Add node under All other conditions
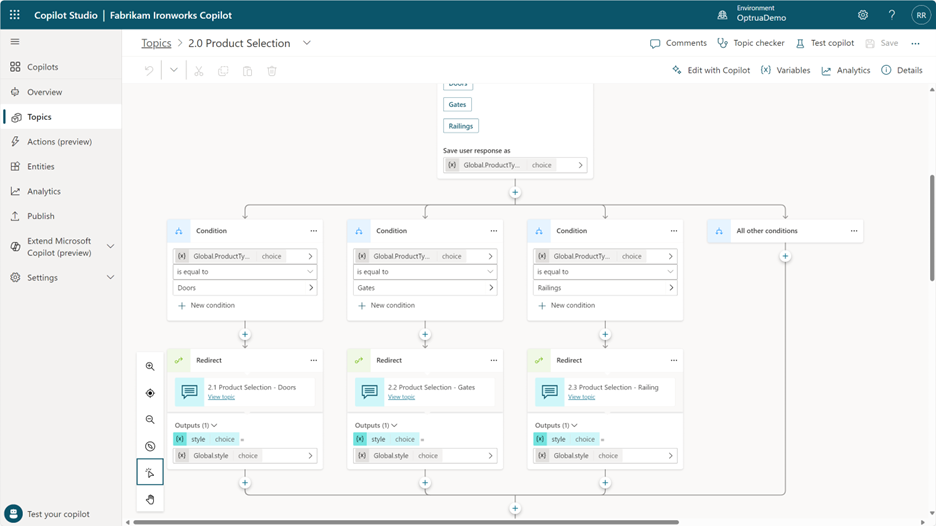The width and height of the screenshot is (936, 526). point(785,256)
